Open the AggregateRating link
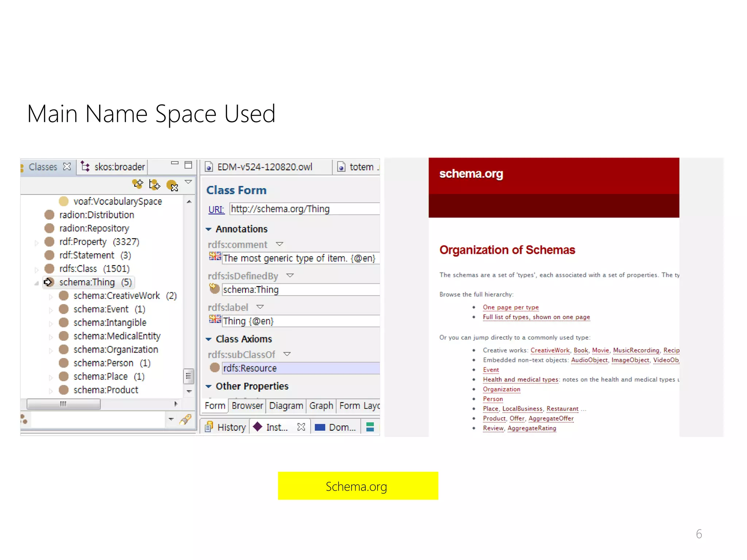 [532, 428]
